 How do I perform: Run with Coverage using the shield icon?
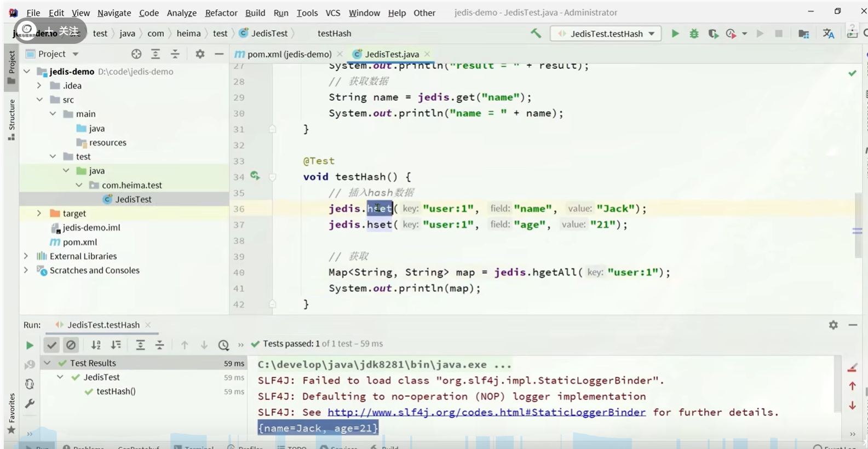(712, 33)
